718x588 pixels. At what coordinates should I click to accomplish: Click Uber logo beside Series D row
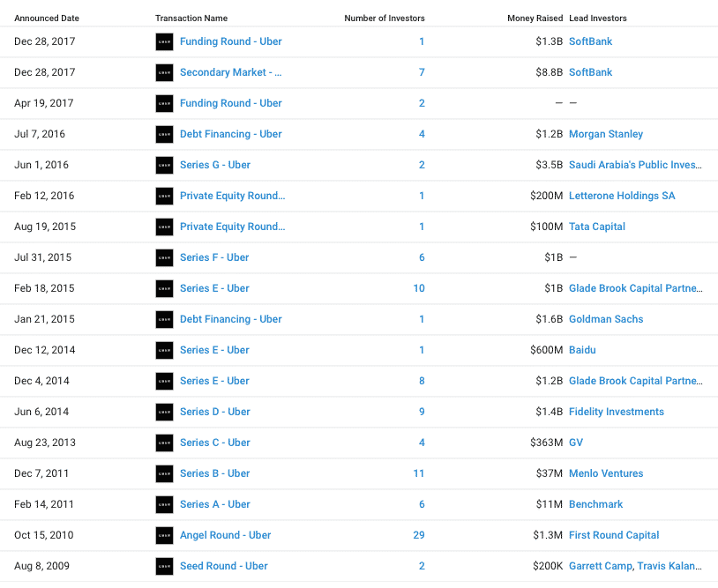pyautogui.click(x=164, y=413)
